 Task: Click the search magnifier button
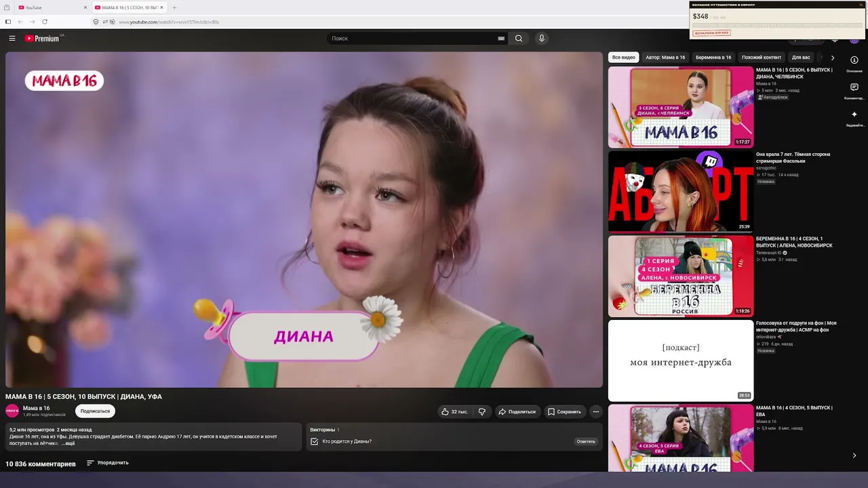point(519,39)
